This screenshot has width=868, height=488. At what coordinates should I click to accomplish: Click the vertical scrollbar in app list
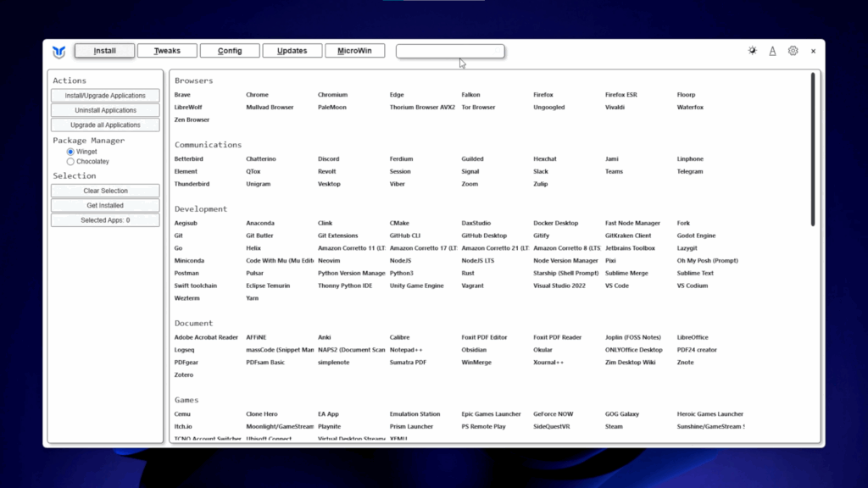click(812, 149)
